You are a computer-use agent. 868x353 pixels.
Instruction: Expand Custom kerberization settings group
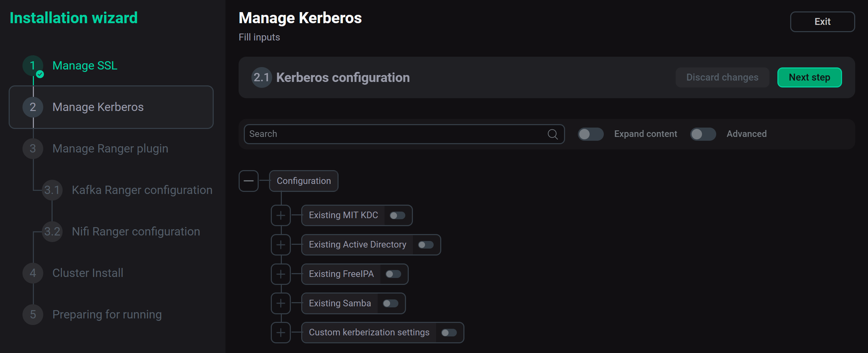pos(281,333)
